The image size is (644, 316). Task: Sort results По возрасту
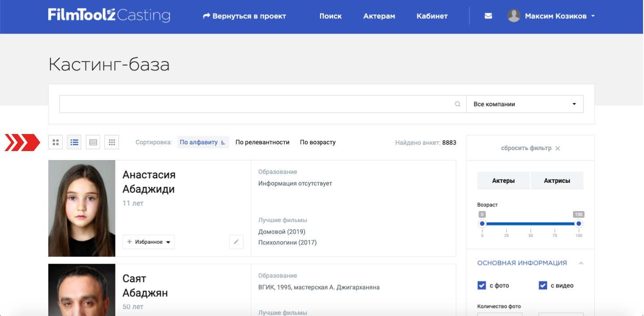[x=318, y=142]
